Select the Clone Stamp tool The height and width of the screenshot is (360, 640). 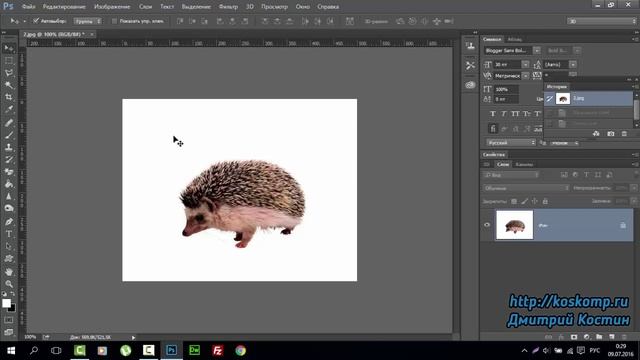click(9, 147)
